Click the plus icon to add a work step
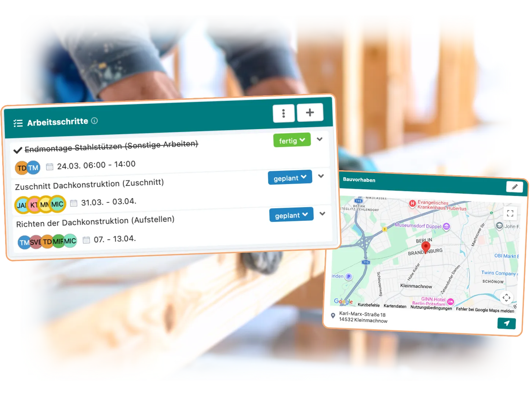Image resolution: width=532 pixels, height=396 pixels. (310, 112)
